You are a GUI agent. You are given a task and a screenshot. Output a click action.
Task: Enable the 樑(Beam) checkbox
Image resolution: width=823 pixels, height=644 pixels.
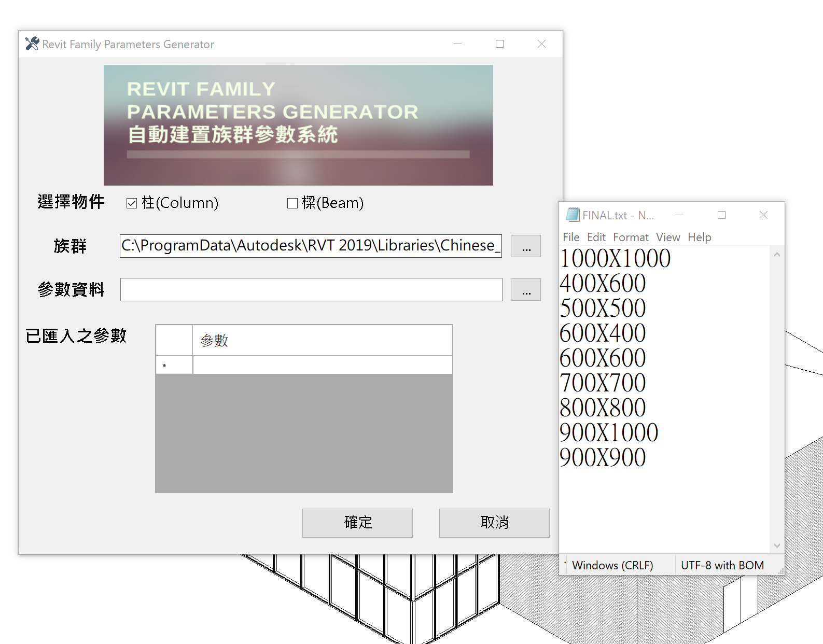pos(292,203)
